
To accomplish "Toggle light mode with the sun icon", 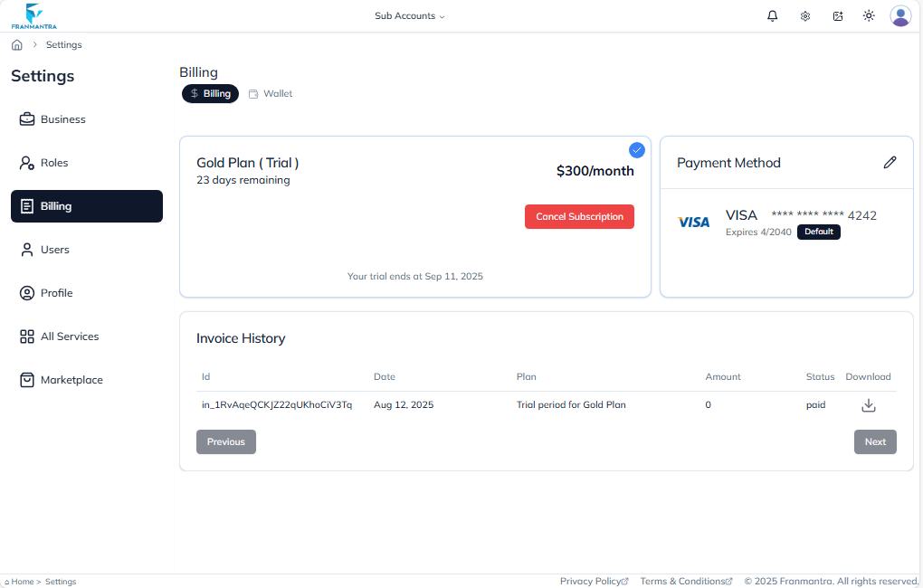I will (869, 15).
